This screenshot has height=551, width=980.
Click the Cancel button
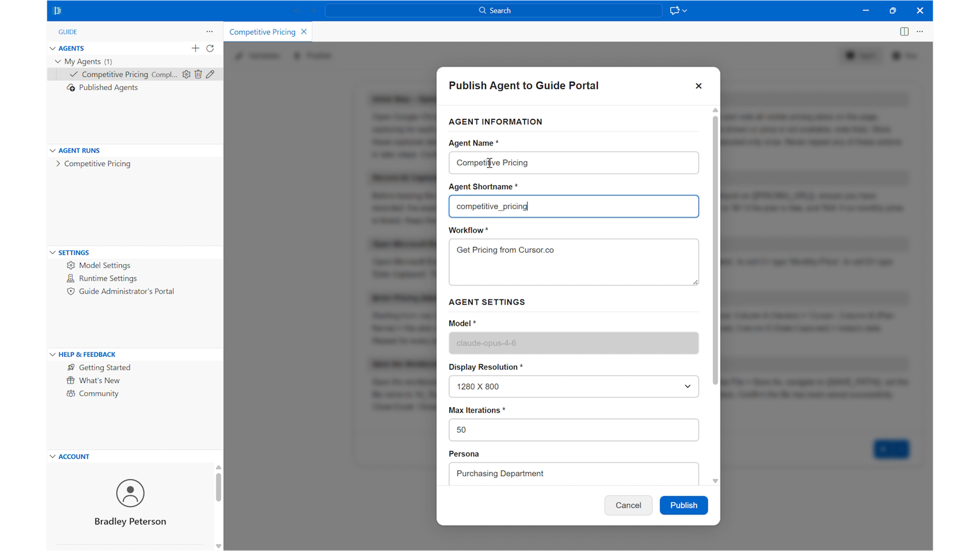[628, 505]
